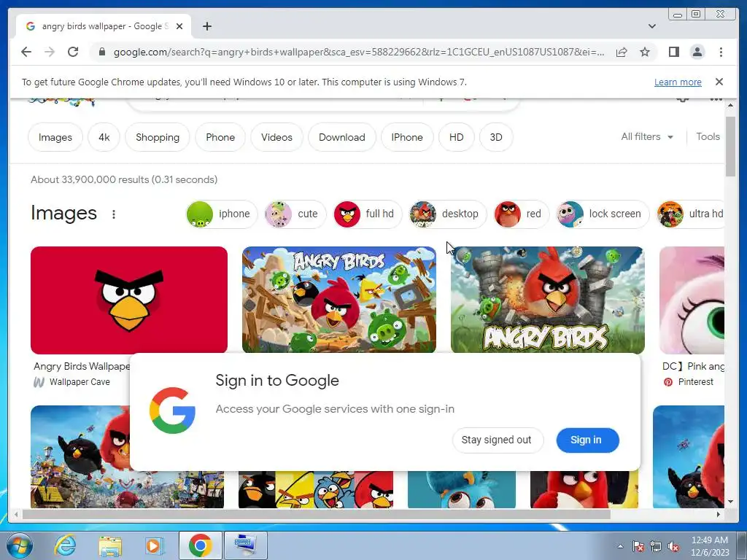This screenshot has width=747, height=560.
Task: Select the Images filter chip
Action: [55, 137]
